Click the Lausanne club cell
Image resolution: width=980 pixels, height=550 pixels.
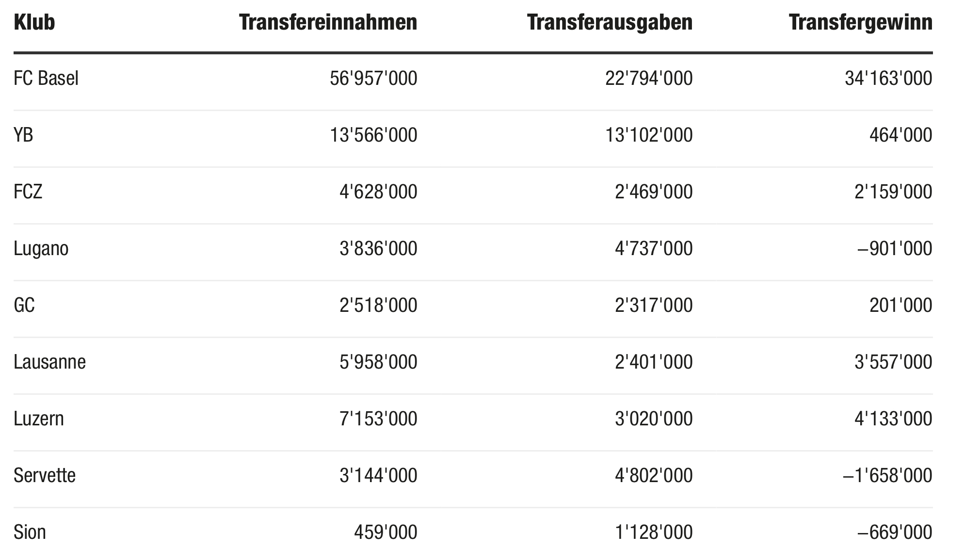pos(49,362)
